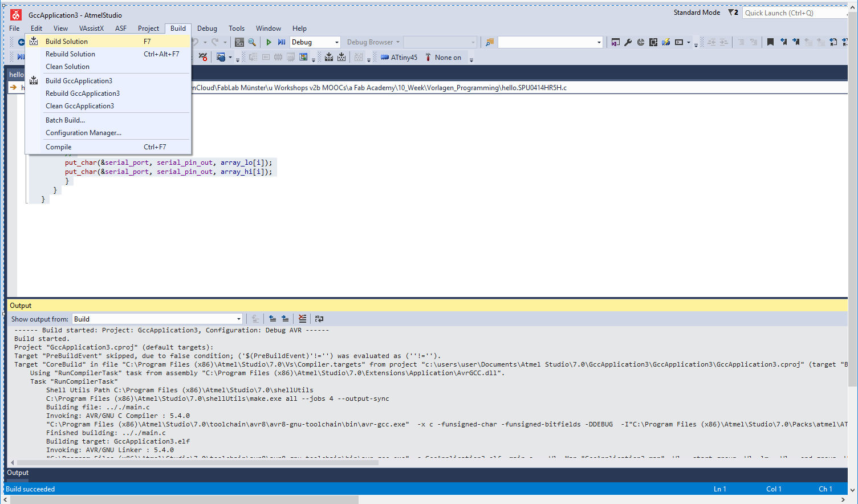Open the wrench settings icon
858x504 pixels.
(x=628, y=42)
